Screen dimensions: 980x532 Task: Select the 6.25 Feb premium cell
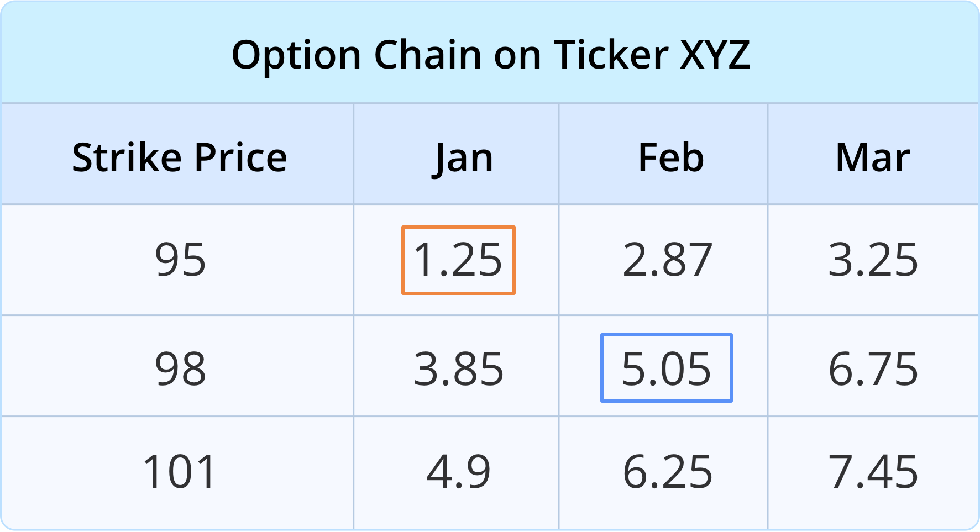pyautogui.click(x=667, y=472)
